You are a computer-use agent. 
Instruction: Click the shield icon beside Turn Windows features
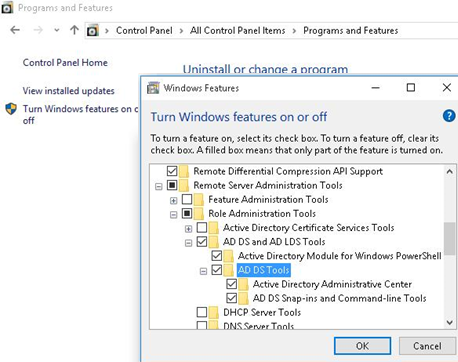point(11,109)
